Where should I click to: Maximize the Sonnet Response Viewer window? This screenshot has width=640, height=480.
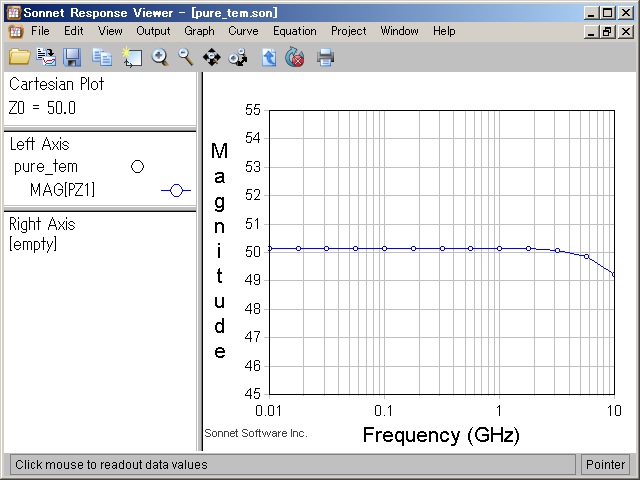pos(608,13)
